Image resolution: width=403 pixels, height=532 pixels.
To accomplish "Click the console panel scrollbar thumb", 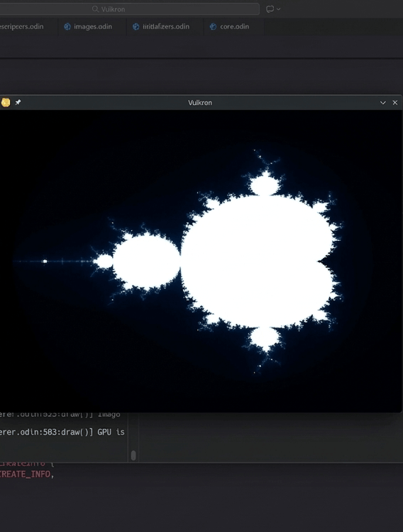I will click(x=133, y=455).
